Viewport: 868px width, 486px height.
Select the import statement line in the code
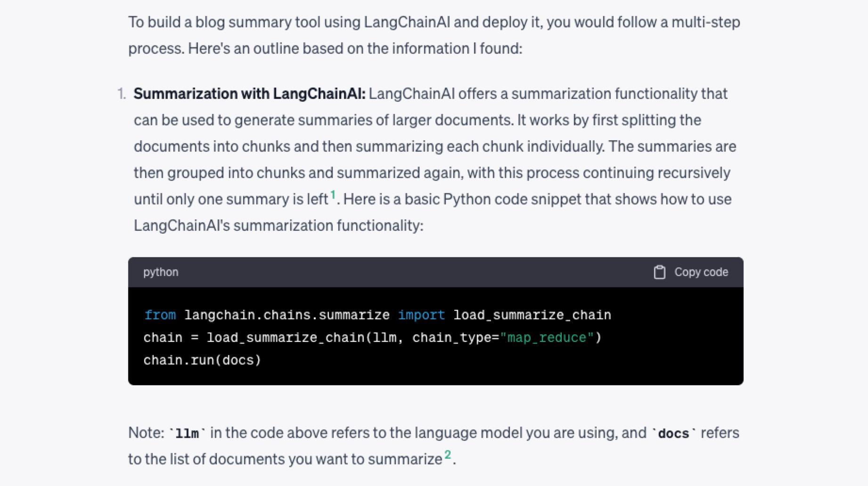[x=377, y=315]
